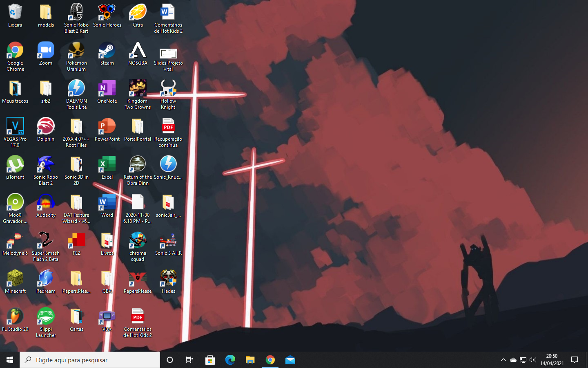Image resolution: width=588 pixels, height=368 pixels.
Task: Select the Cartas folder
Action: click(76, 320)
